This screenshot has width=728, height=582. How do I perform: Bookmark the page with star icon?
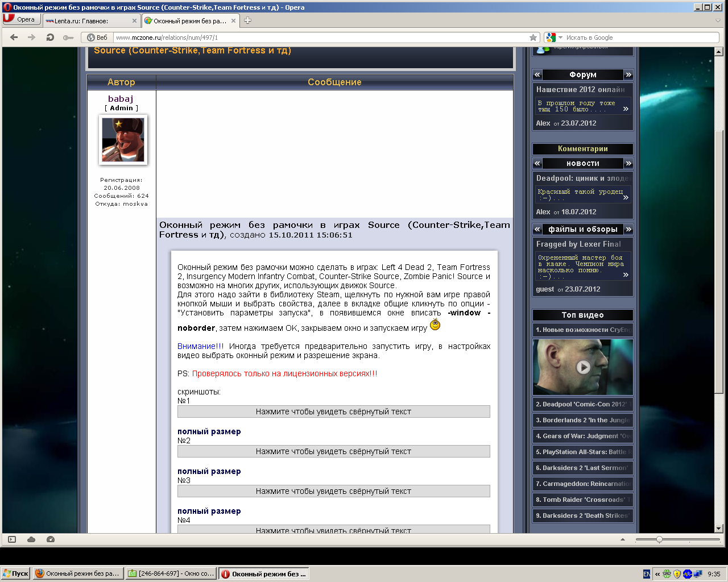(x=533, y=38)
